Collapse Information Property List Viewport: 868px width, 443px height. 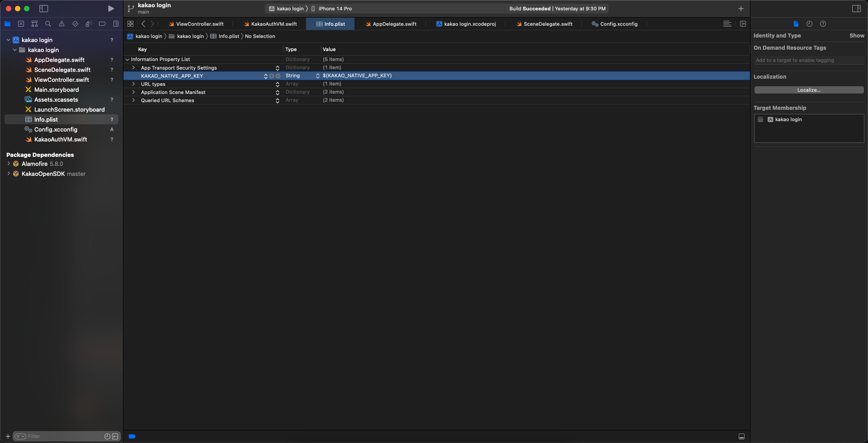pos(127,59)
